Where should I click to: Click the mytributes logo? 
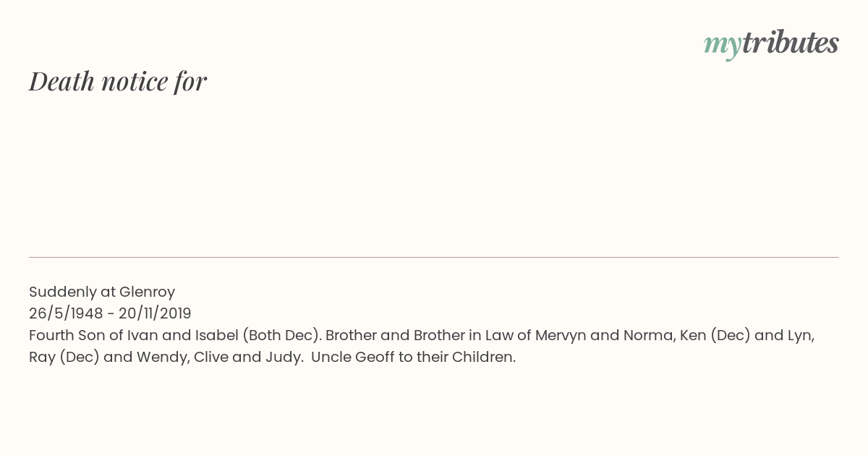(771, 43)
